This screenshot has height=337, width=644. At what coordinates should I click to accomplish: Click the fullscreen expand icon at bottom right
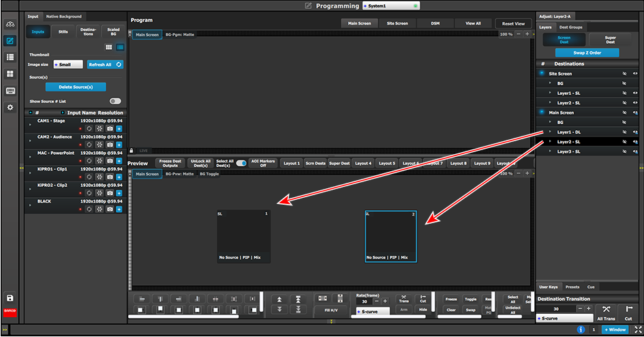(x=638, y=329)
